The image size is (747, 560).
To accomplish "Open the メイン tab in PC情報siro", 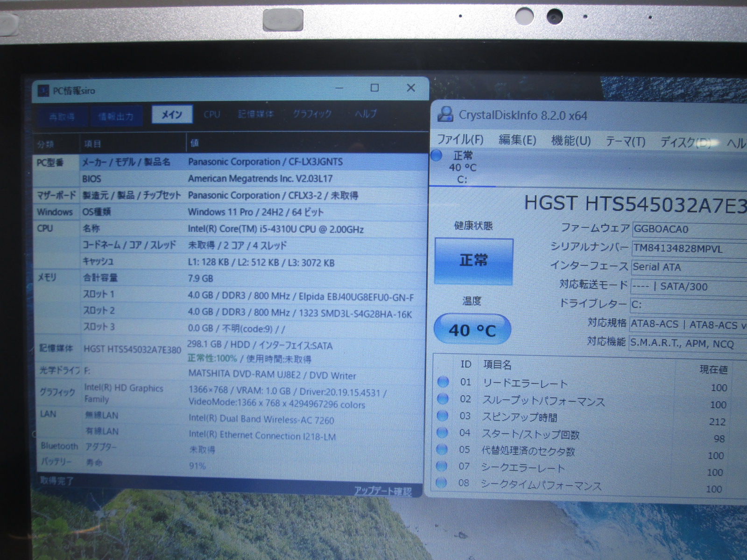I will 172,114.
